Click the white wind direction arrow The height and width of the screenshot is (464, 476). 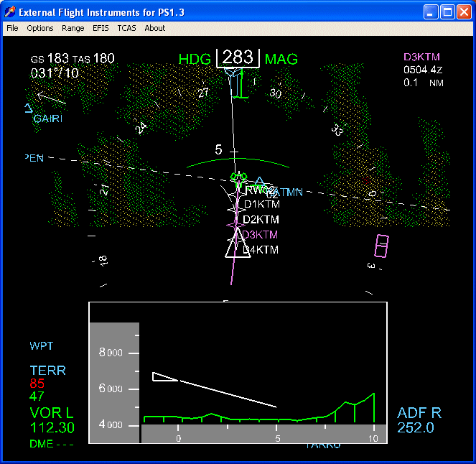pyautogui.click(x=52, y=97)
